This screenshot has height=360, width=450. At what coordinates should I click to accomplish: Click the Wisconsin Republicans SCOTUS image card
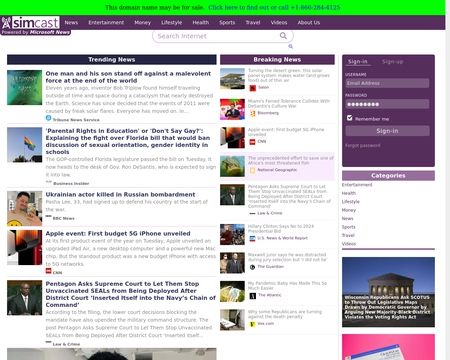click(x=388, y=292)
